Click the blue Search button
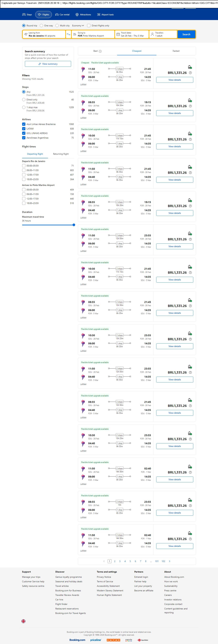This screenshot has height=644, width=218. coord(186,34)
